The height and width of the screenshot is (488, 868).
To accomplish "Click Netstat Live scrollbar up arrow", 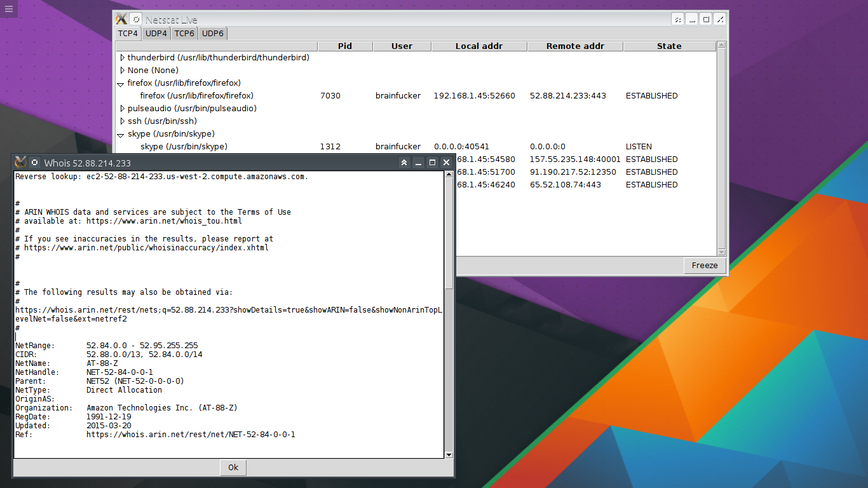I will point(721,46).
